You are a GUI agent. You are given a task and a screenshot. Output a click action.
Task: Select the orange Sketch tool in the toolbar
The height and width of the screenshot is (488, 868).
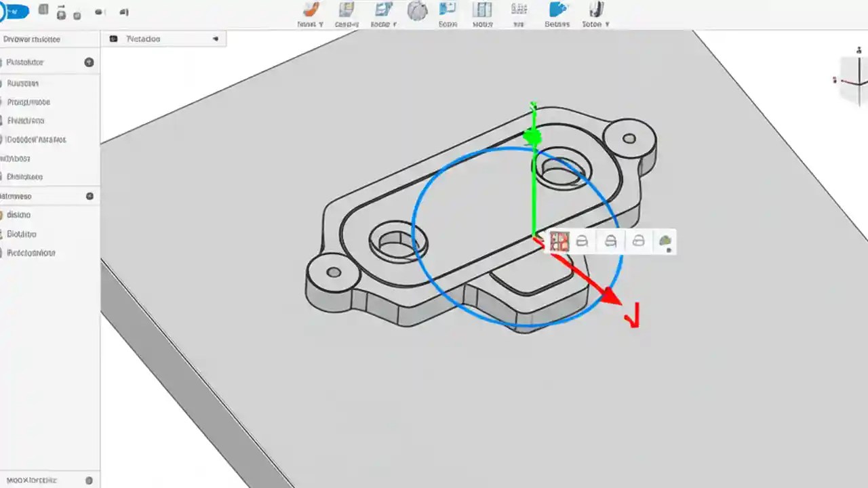pyautogui.click(x=311, y=12)
